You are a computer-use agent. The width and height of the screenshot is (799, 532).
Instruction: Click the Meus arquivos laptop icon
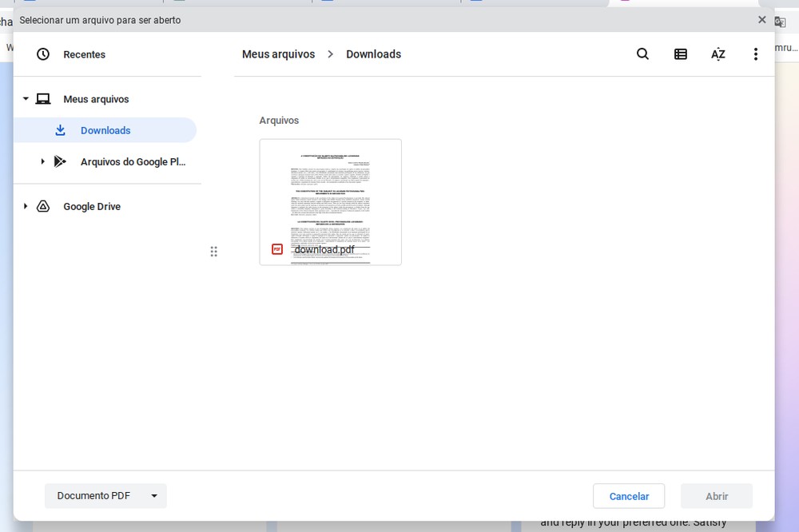[43, 98]
